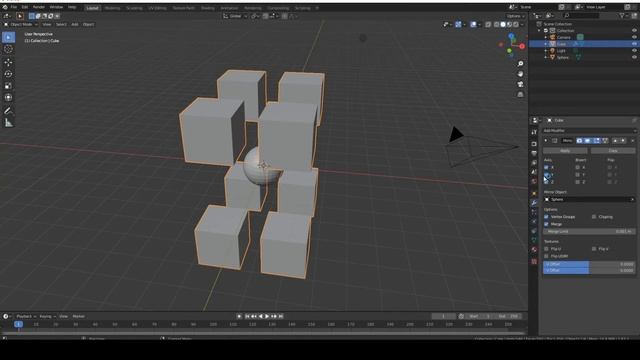This screenshot has height=360, width=640.
Task: Click the U Offset slider
Action: [589, 264]
